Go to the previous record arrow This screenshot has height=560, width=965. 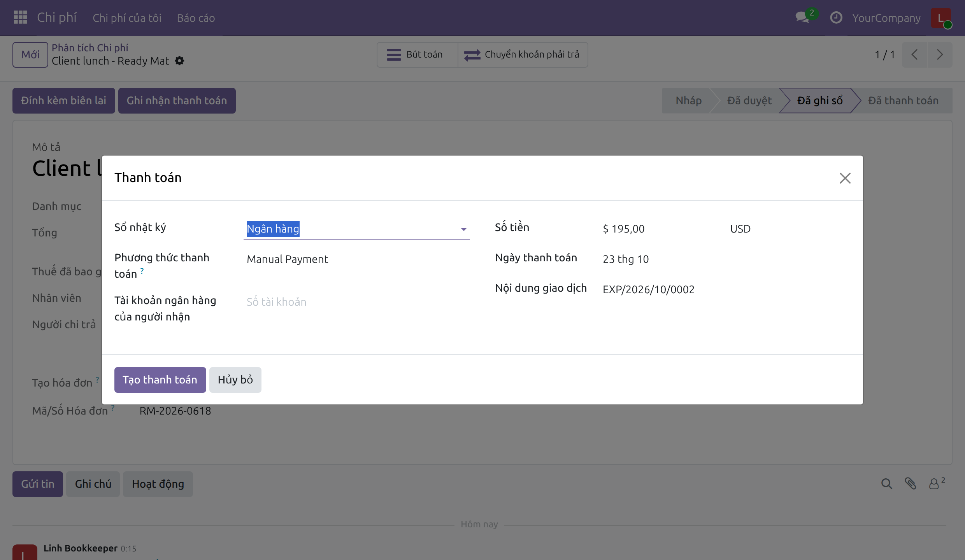915,54
